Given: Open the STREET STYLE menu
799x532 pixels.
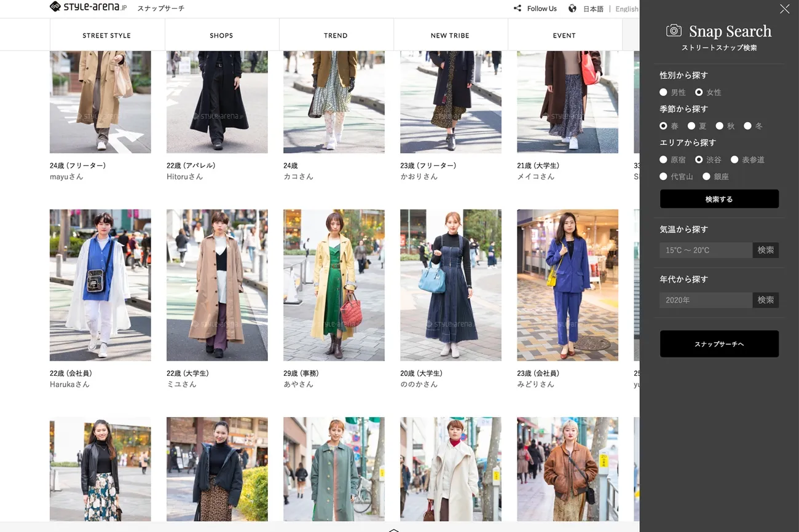Looking at the screenshot, I should [x=107, y=36].
